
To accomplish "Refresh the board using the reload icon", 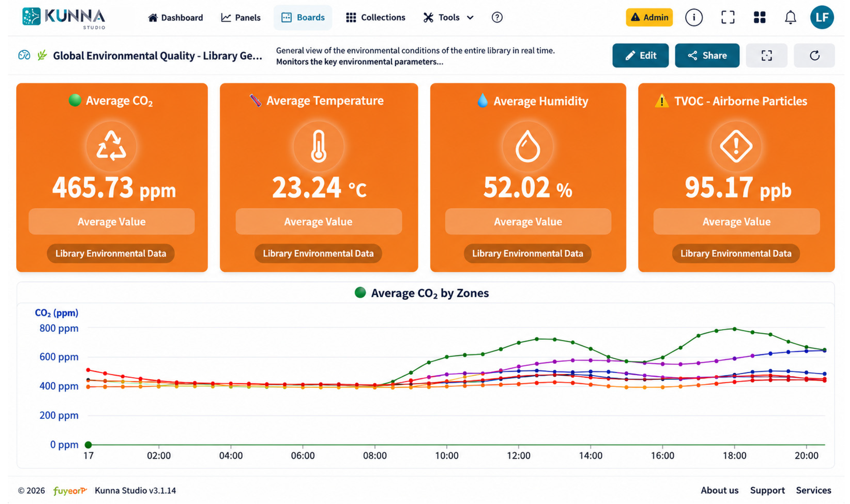I will (814, 55).
